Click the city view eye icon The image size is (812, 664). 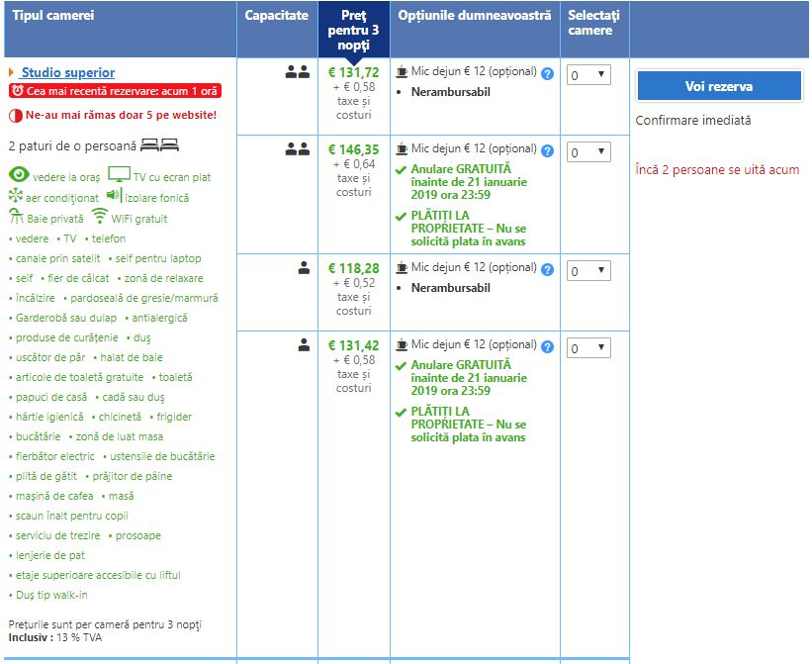click(19, 176)
